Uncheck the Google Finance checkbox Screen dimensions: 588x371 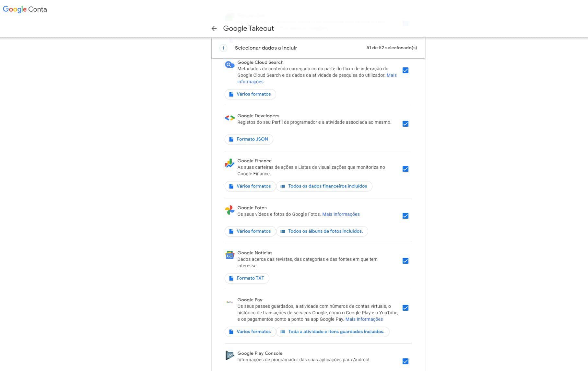405,169
